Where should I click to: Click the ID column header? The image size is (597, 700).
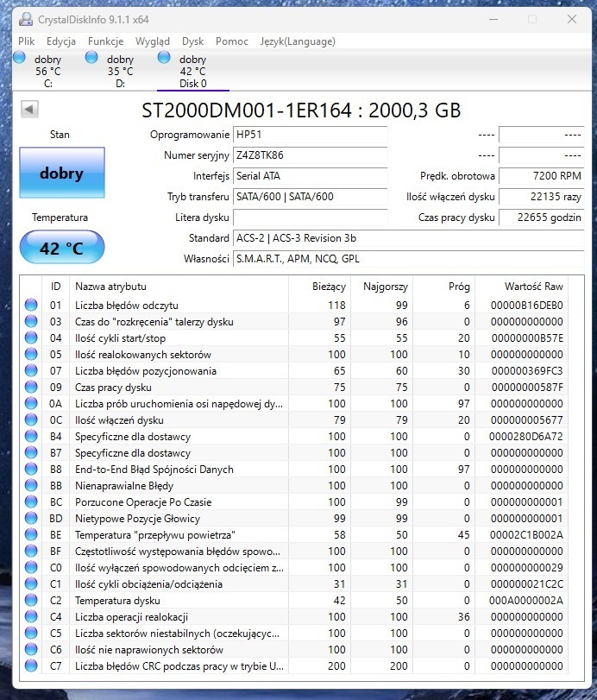click(x=56, y=287)
